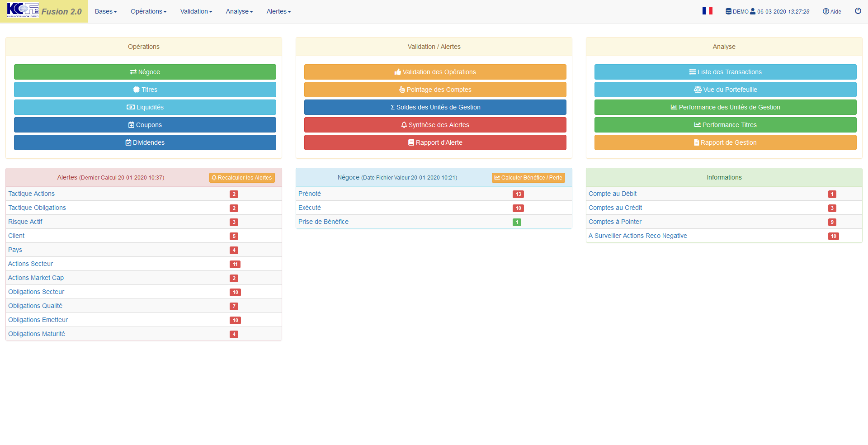
Task: Click the KCE Fusion 2.0 logo
Action: point(44,11)
